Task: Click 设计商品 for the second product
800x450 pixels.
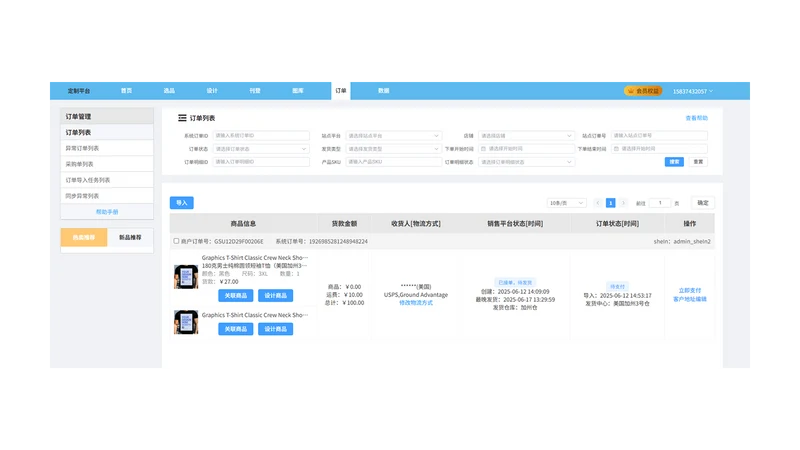Action: coord(276,329)
